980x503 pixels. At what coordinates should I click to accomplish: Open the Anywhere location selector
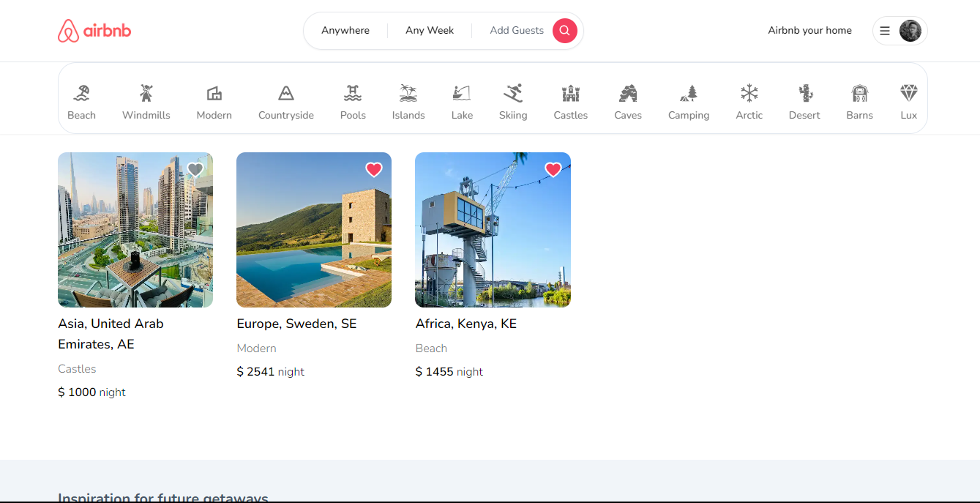(345, 31)
